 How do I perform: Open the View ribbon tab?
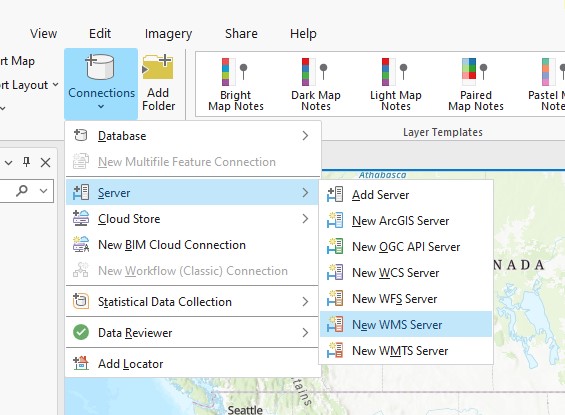44,34
